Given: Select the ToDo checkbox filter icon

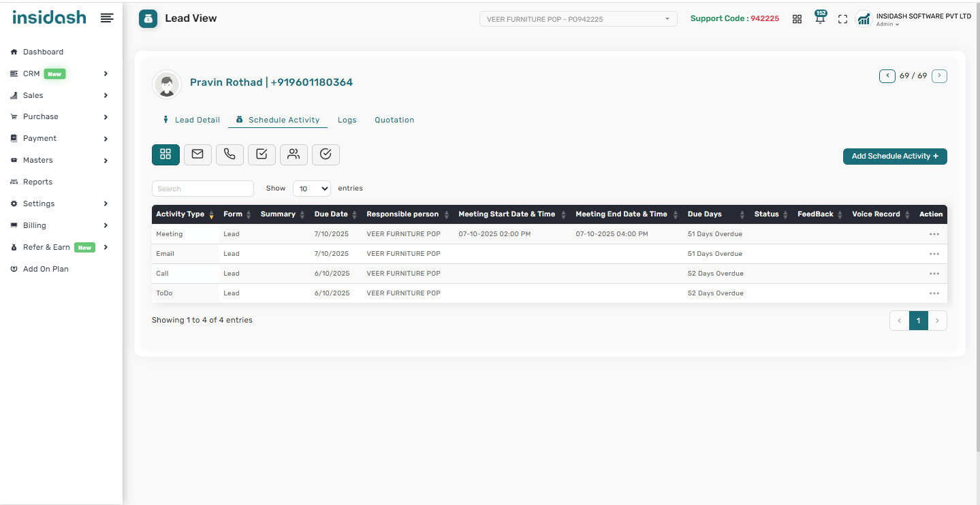Looking at the screenshot, I should [x=262, y=154].
